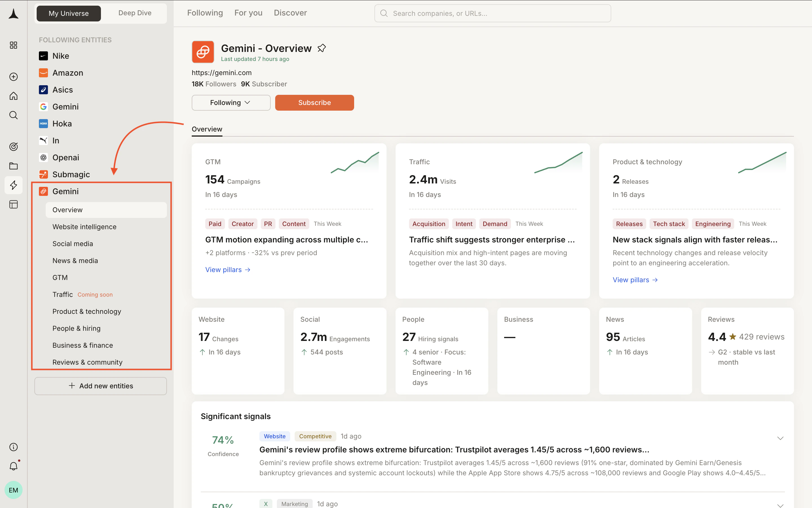The height and width of the screenshot is (508, 812).
Task: Open notifications bell icon
Action: point(14,466)
